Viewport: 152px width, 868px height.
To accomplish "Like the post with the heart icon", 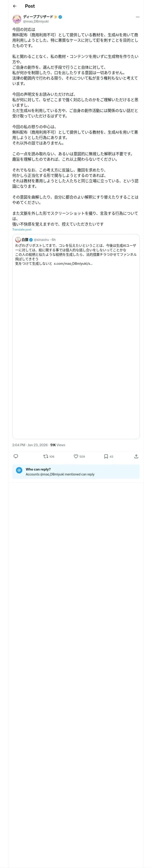I will [x=76, y=456].
